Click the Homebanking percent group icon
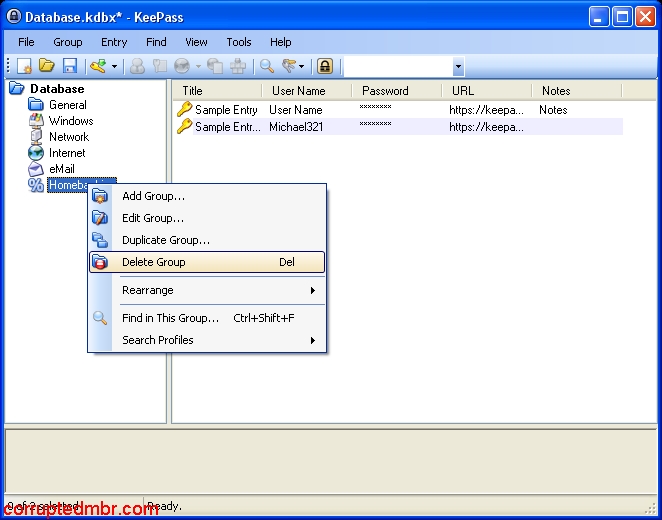This screenshot has height=520, width=662. (36, 185)
